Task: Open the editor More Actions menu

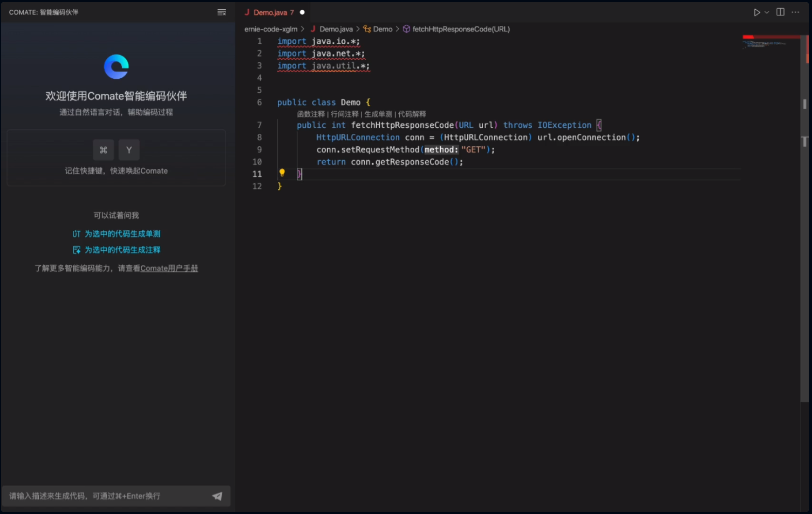Action: pos(795,12)
